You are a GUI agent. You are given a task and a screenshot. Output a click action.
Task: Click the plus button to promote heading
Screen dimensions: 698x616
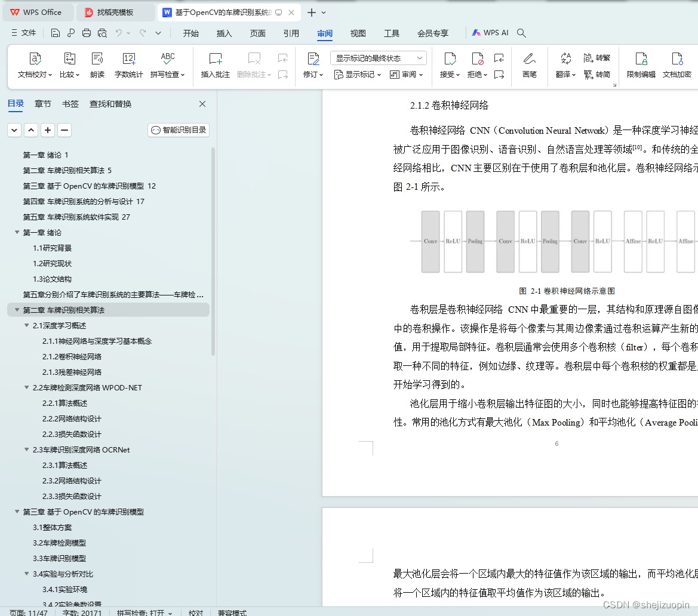click(x=48, y=130)
